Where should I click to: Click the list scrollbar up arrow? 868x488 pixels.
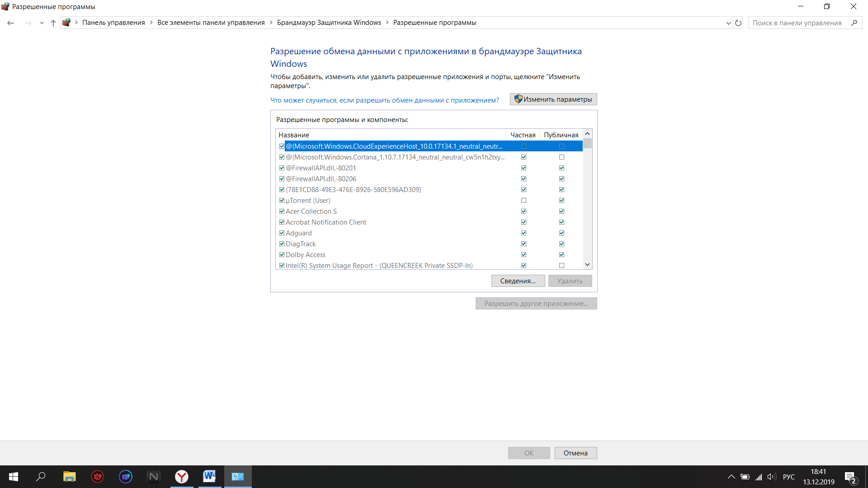pyautogui.click(x=587, y=134)
